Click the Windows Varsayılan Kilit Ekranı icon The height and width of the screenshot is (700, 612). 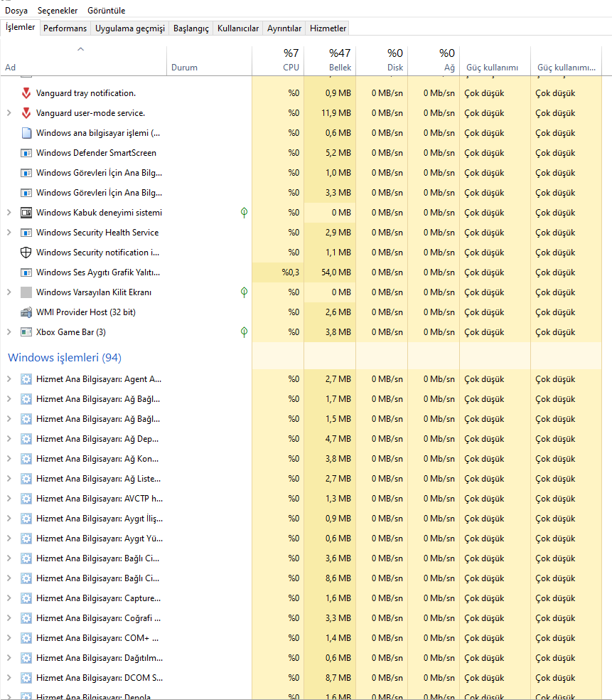click(x=26, y=292)
